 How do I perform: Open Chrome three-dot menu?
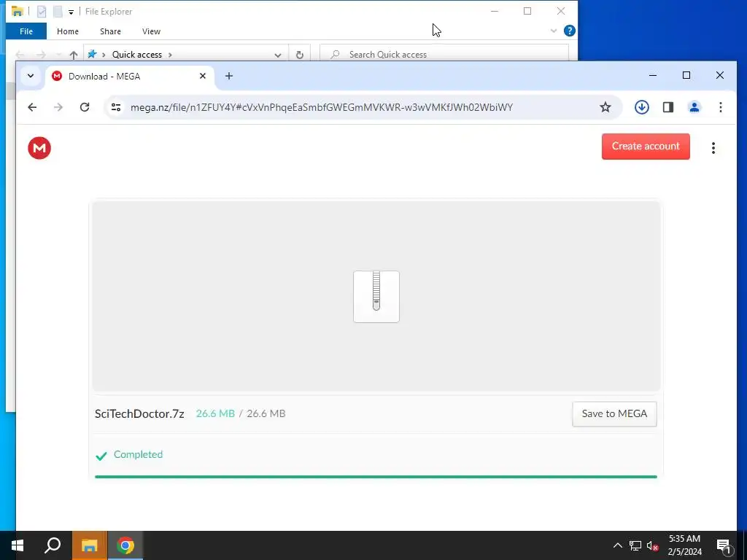pyautogui.click(x=720, y=107)
